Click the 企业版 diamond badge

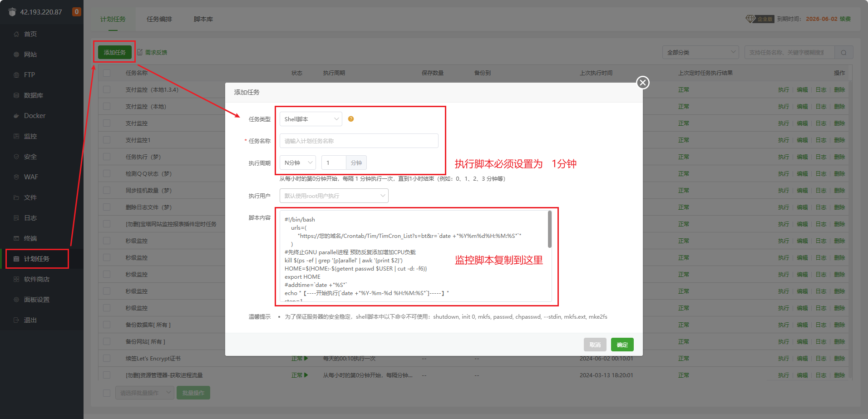click(x=759, y=19)
